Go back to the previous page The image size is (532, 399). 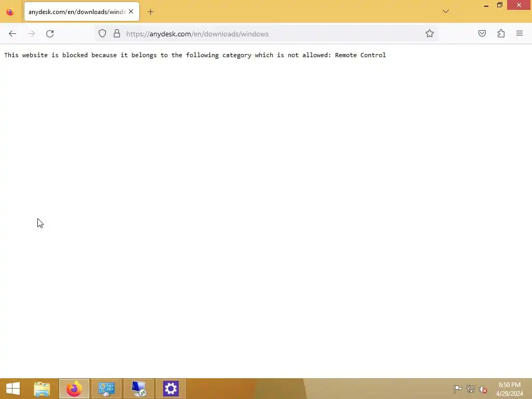tap(12, 34)
